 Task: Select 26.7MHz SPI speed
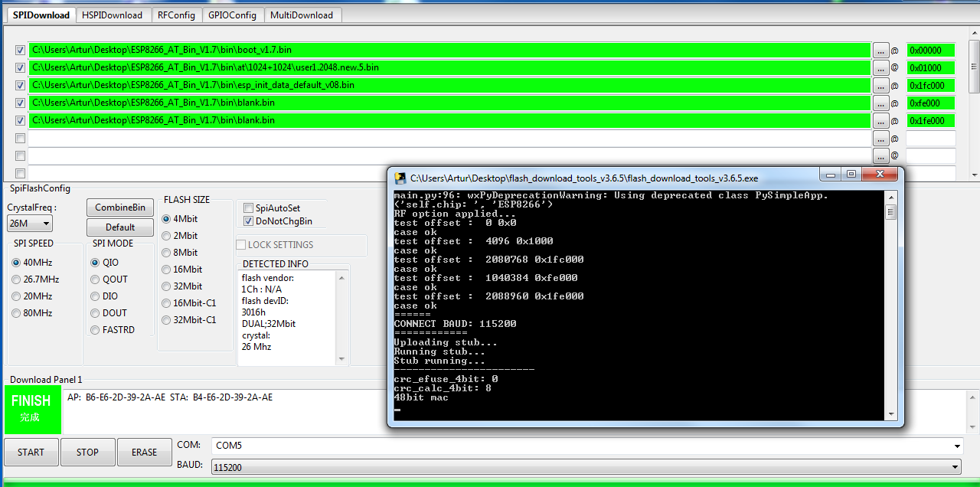point(16,279)
